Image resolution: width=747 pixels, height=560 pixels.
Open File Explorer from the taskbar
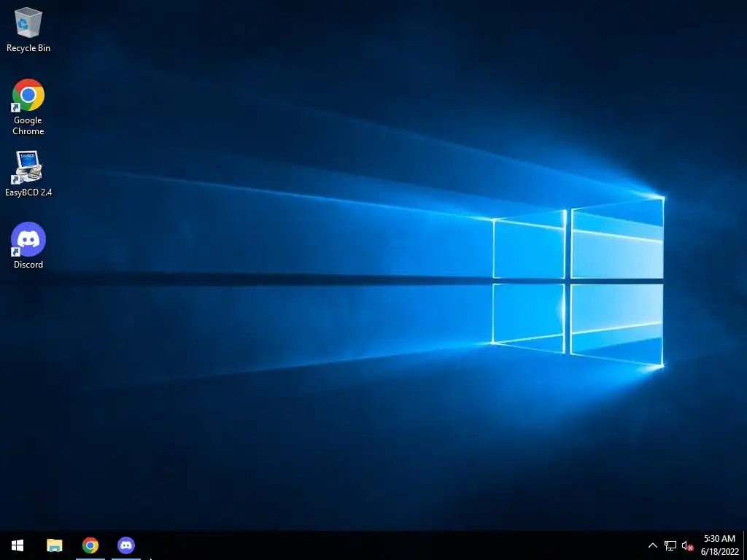point(54,545)
